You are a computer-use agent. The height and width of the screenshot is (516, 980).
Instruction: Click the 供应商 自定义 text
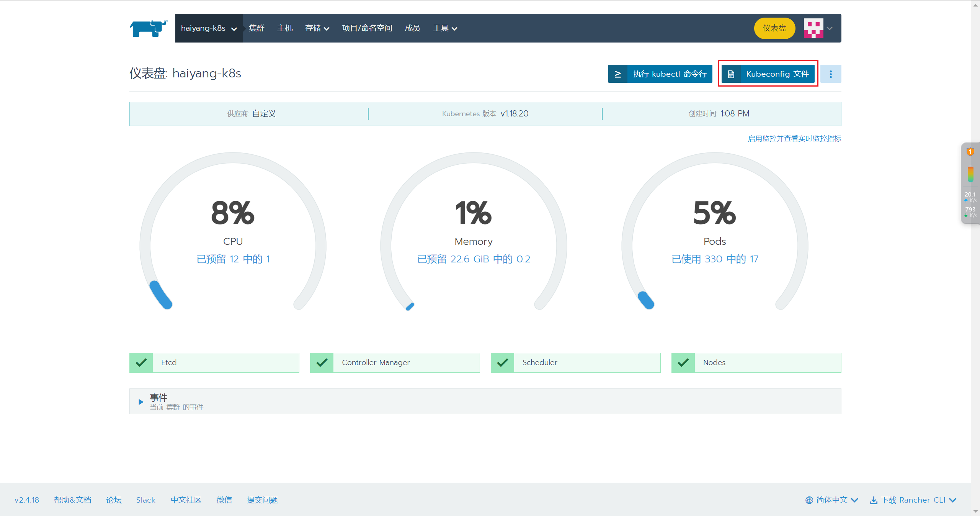[x=252, y=114]
